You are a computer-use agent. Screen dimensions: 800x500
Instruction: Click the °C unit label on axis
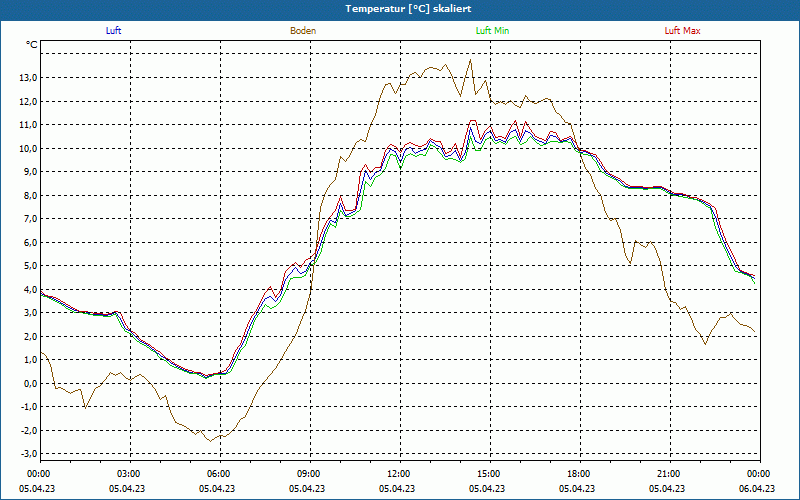(x=32, y=45)
